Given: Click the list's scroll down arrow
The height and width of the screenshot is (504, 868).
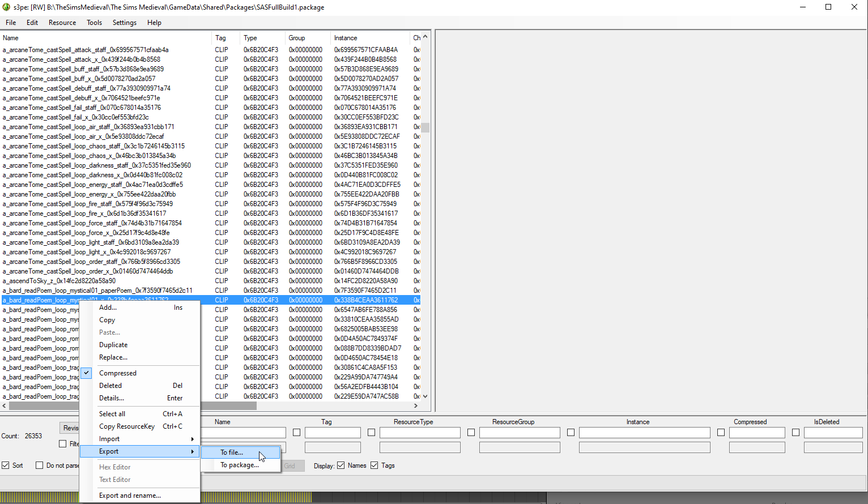Looking at the screenshot, I should pos(425,396).
